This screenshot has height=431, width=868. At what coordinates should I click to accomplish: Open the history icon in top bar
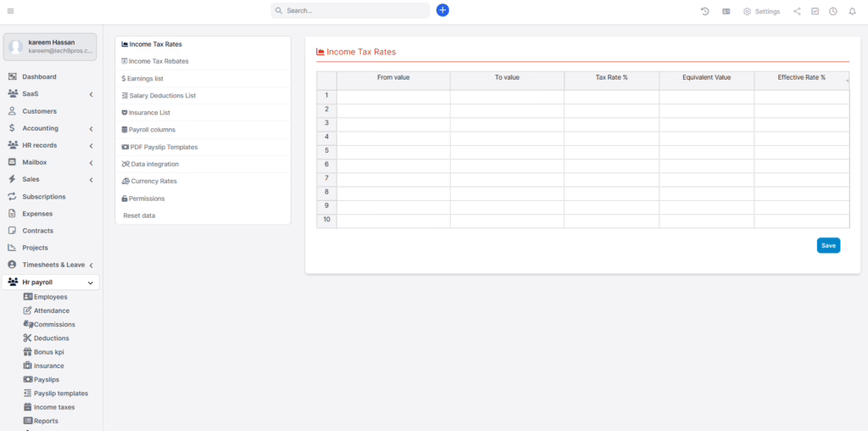(x=704, y=11)
